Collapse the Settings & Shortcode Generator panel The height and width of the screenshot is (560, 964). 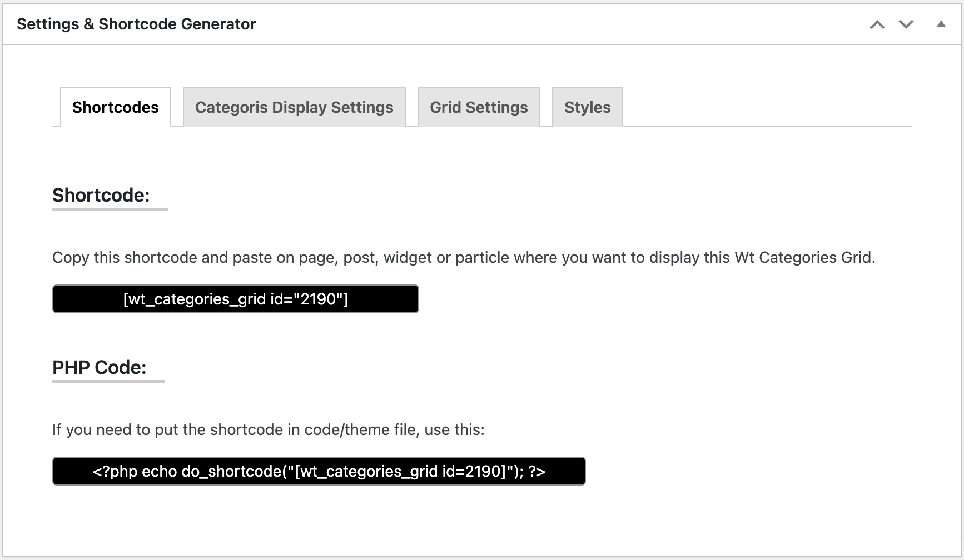941,24
